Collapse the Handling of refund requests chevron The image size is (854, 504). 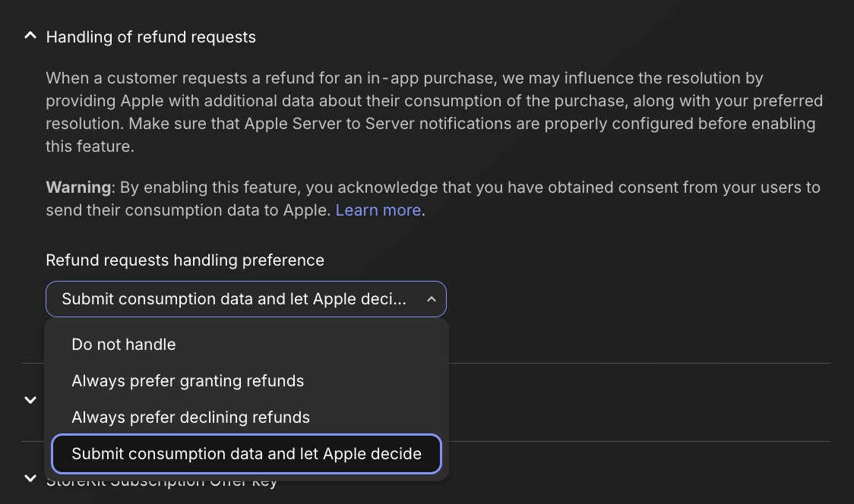[30, 36]
